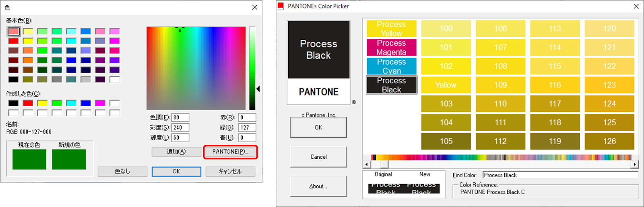The width and height of the screenshot is (644, 207).
Task: Click the 新規の色 green preview box
Action: (69, 160)
